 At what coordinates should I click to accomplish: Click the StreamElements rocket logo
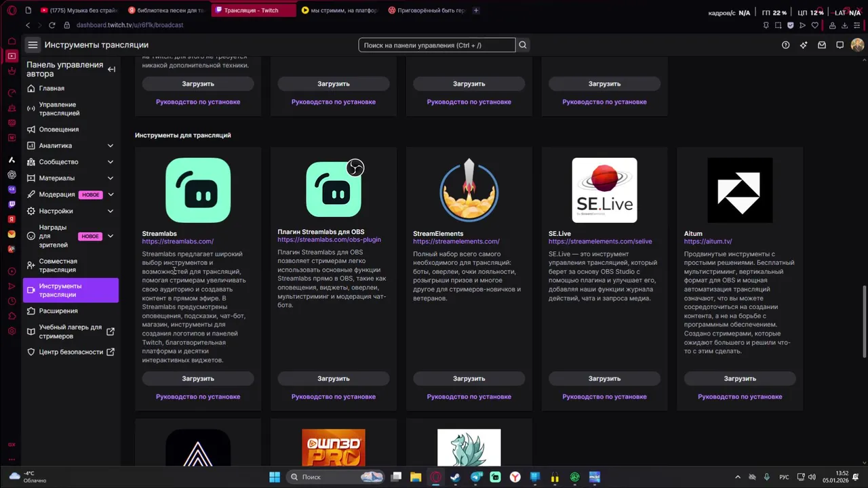pos(469,190)
